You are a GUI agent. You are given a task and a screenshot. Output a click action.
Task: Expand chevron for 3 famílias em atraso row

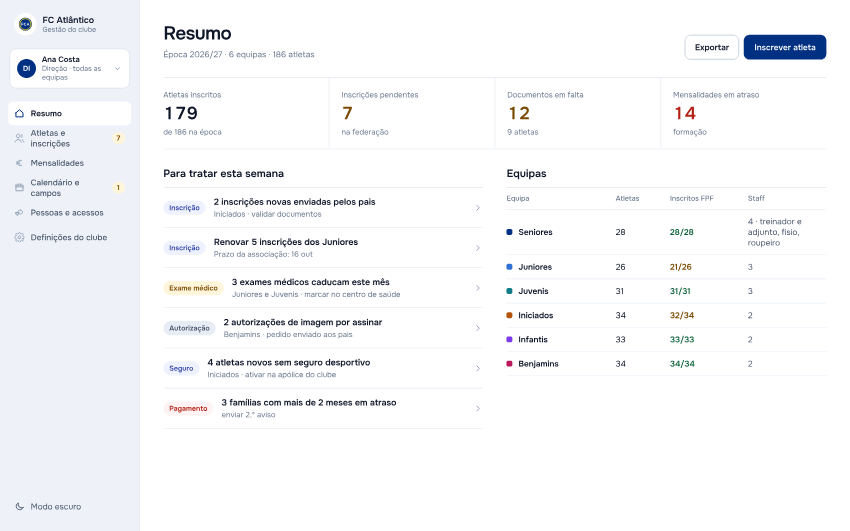(x=478, y=409)
